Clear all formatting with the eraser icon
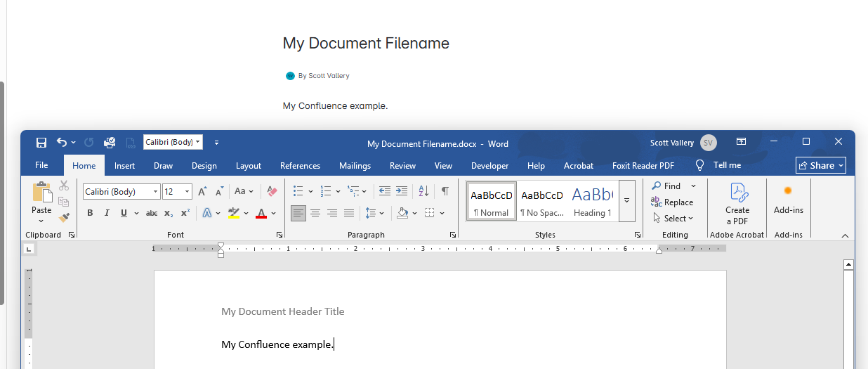 272,191
